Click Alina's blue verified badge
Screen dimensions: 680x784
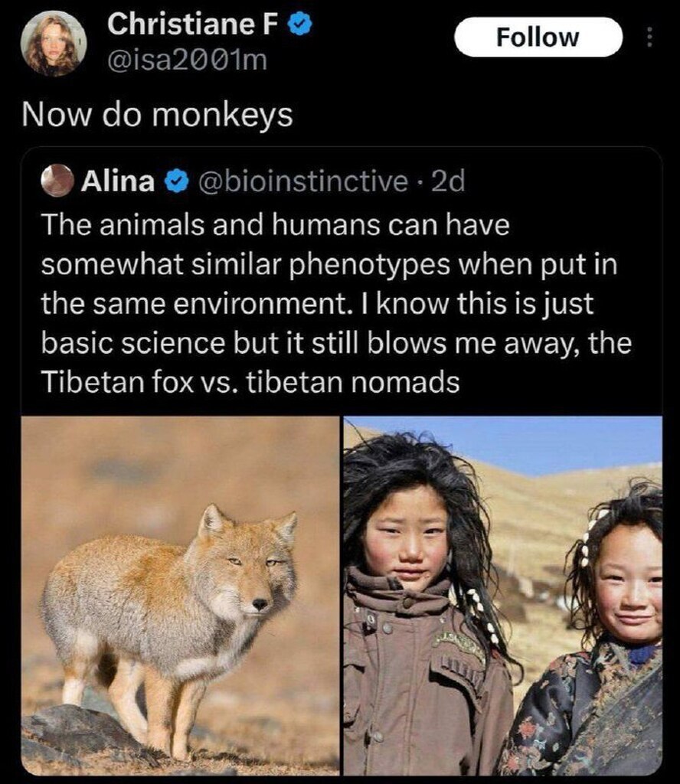(176, 181)
